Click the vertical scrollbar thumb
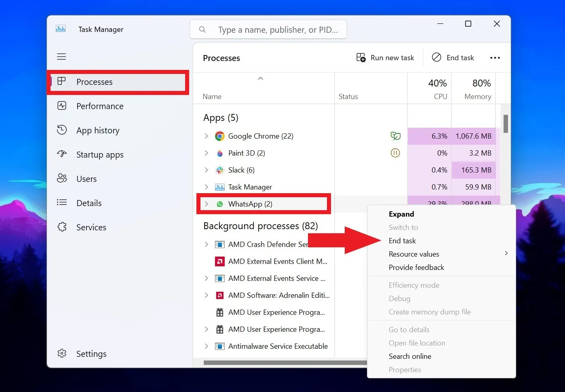Viewport: 565px width, 392px height. tap(506, 124)
